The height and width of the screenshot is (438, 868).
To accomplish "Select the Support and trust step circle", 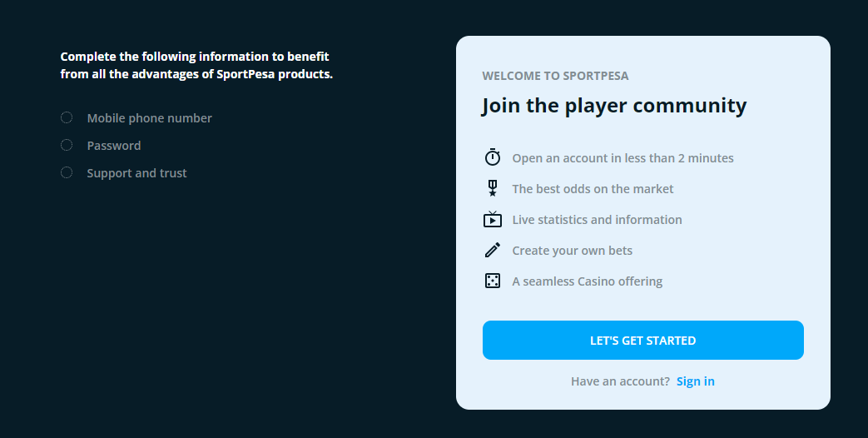I will [x=67, y=173].
